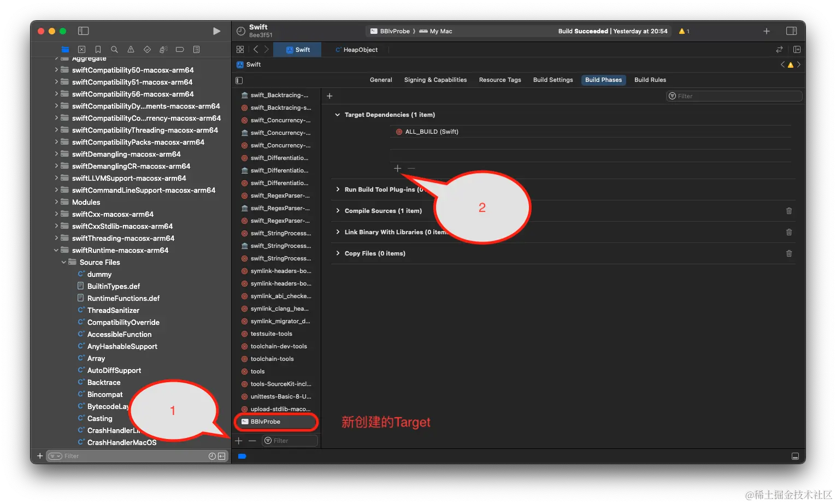Expand the Run Build Tool Plug-ins section
Screen dimensions: 836x504
[x=338, y=189]
